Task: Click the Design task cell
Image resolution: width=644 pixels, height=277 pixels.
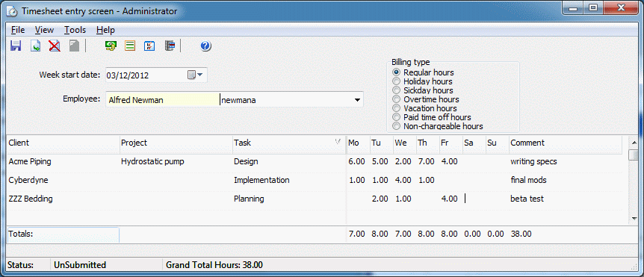Action: [288, 162]
